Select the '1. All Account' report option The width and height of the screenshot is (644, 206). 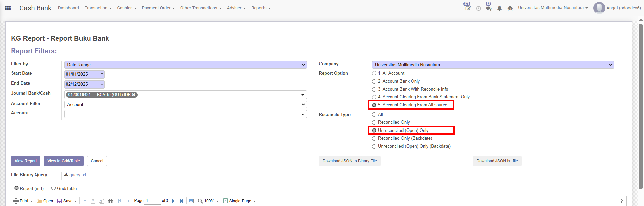point(374,73)
